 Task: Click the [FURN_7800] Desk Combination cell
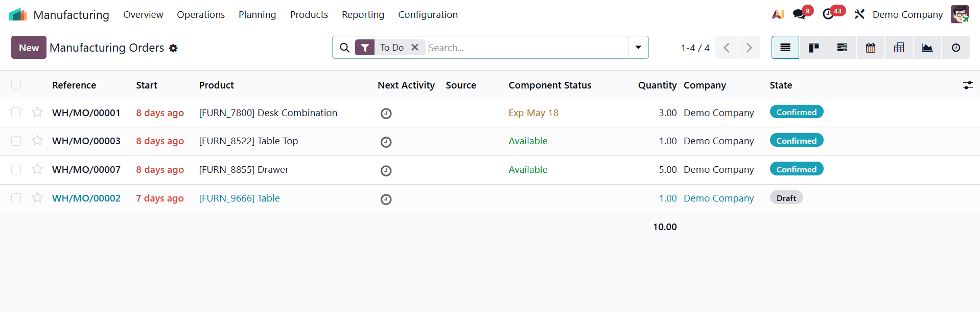[x=268, y=113]
